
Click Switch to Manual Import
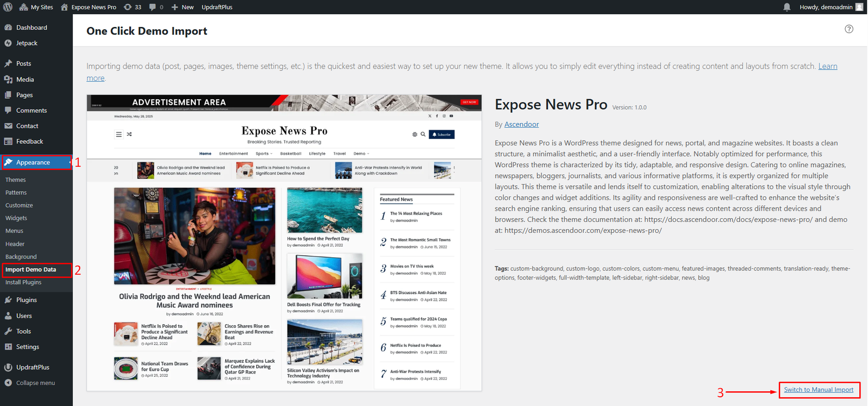(x=819, y=390)
